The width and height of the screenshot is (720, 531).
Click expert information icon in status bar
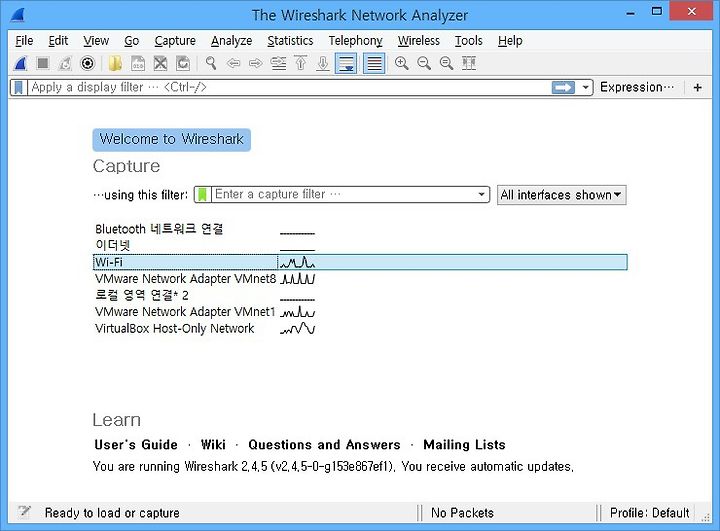(24, 512)
